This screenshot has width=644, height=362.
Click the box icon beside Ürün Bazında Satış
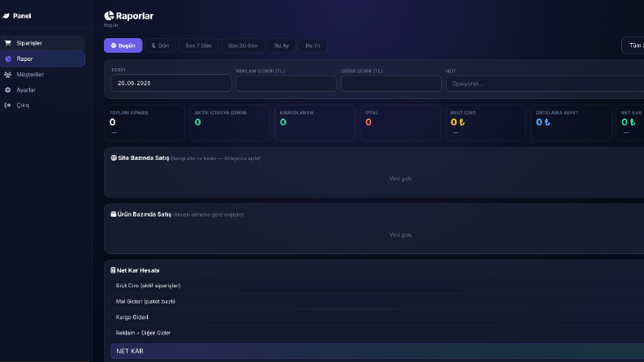114,214
